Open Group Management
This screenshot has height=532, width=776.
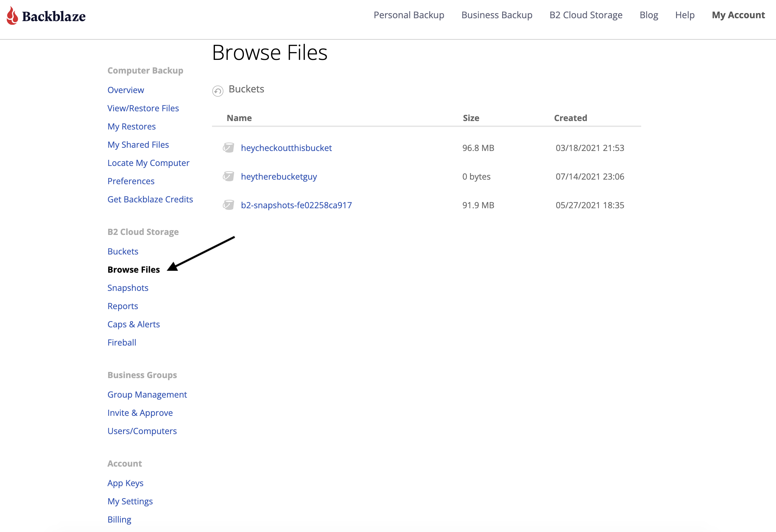[x=147, y=395]
